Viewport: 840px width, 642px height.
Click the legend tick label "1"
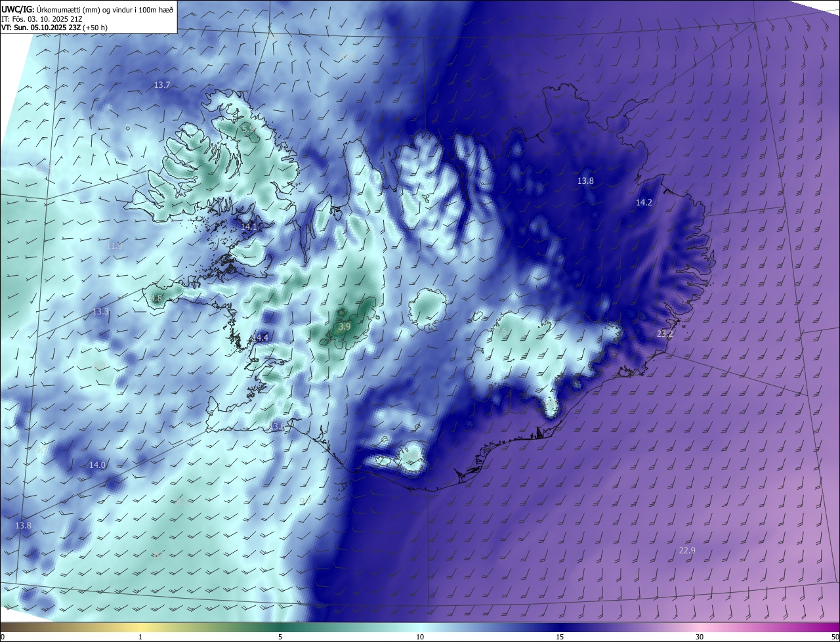(140, 637)
